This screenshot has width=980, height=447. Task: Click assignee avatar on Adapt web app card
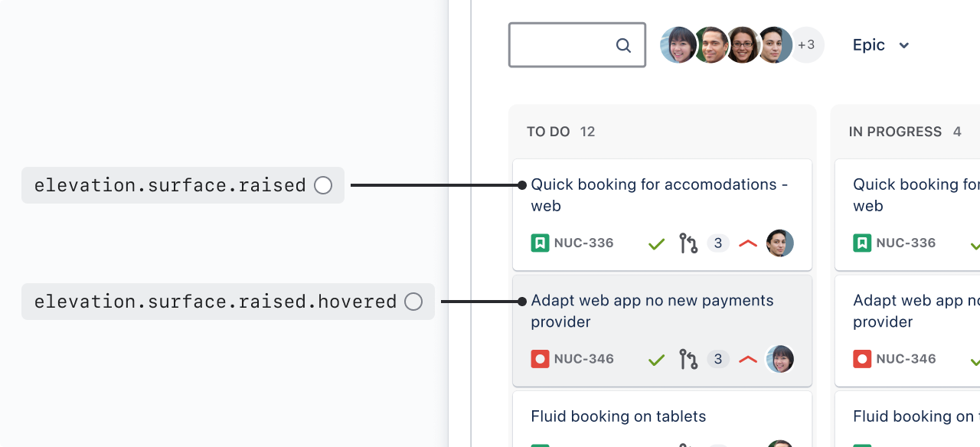779,359
